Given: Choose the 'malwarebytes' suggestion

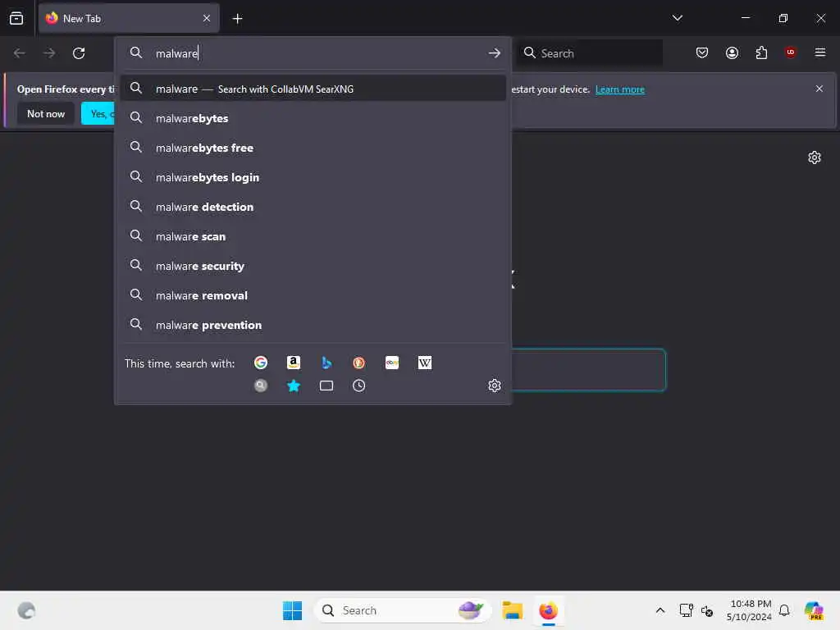Looking at the screenshot, I should pyautogui.click(x=313, y=118).
